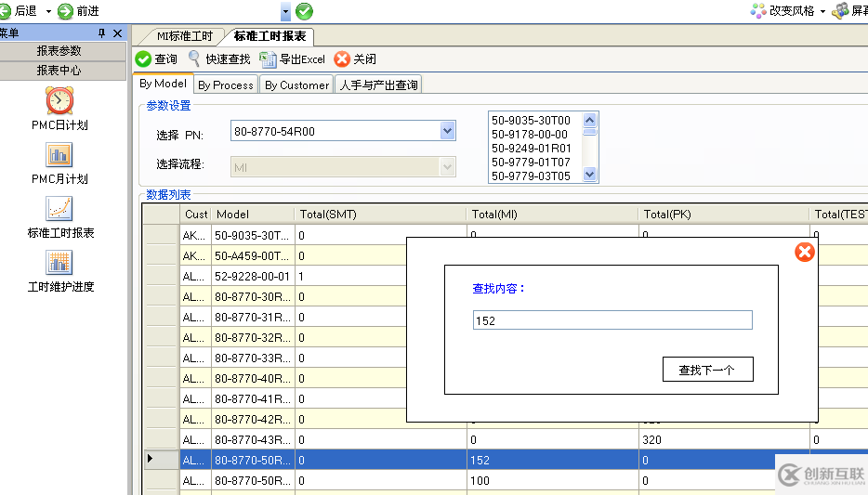868x495 pixels.
Task: Select 50-9779-01T07 in the PN list
Action: 531,162
